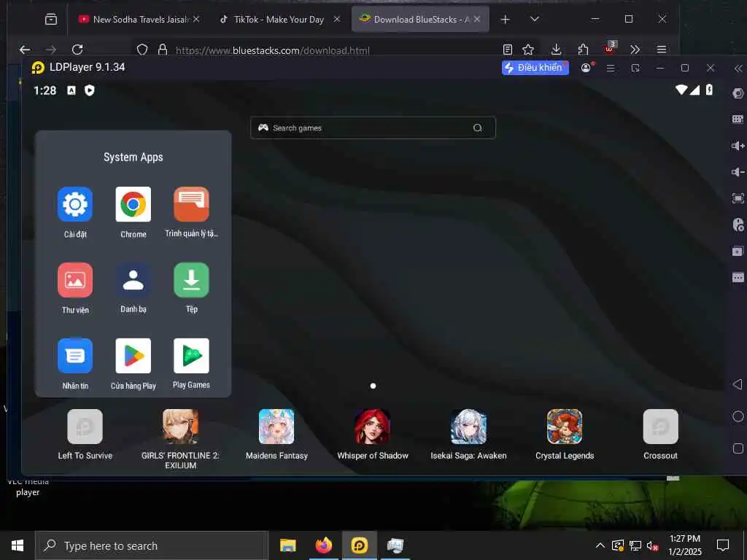Collapse the LDPlayer right sidebar
This screenshot has height=560, width=747.
coord(738,69)
